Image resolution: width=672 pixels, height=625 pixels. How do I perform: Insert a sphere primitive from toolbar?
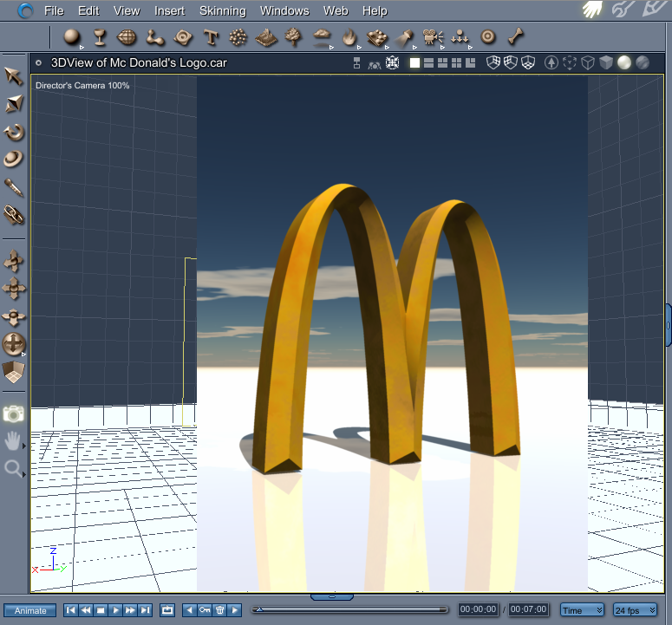click(71, 37)
